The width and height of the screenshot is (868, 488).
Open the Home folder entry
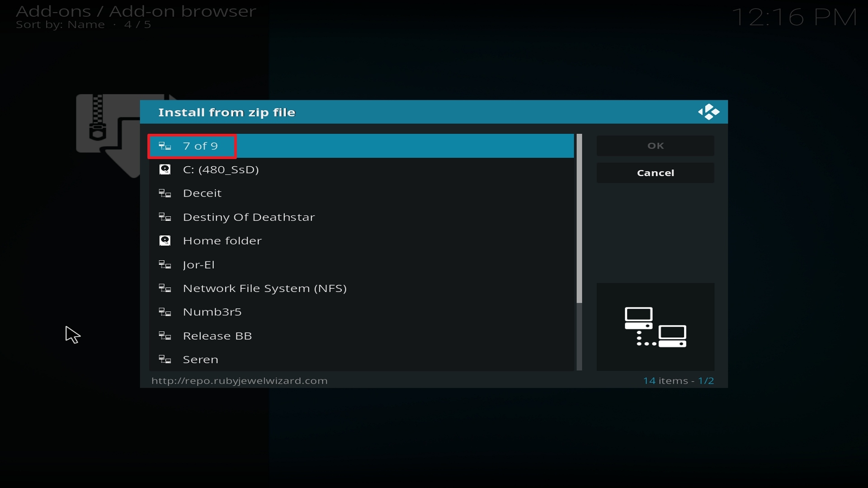(x=362, y=241)
